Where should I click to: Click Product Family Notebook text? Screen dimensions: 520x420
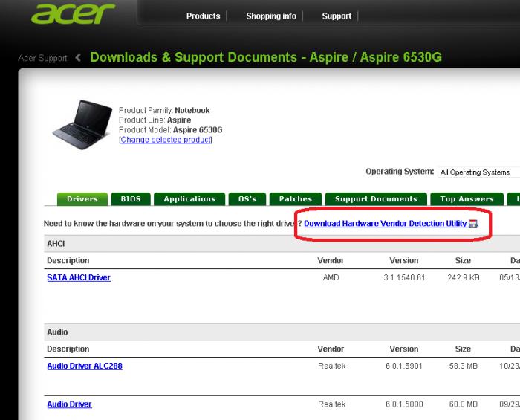point(164,110)
